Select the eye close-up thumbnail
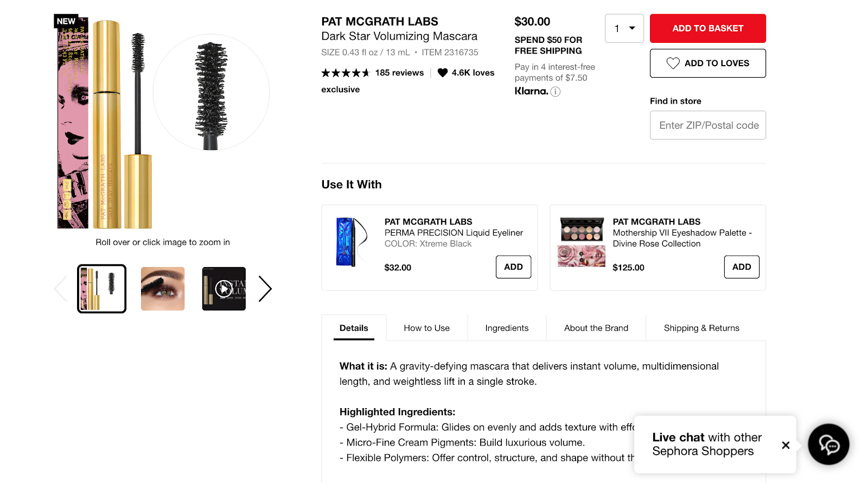 (162, 288)
